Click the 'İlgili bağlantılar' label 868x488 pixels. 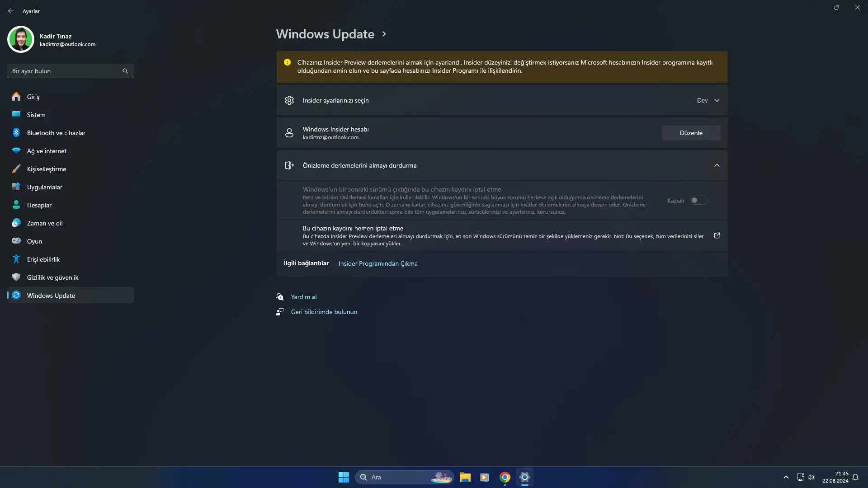point(306,263)
